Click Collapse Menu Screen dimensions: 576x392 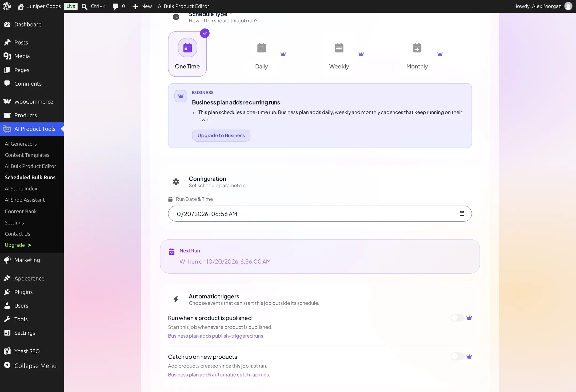tap(32, 366)
